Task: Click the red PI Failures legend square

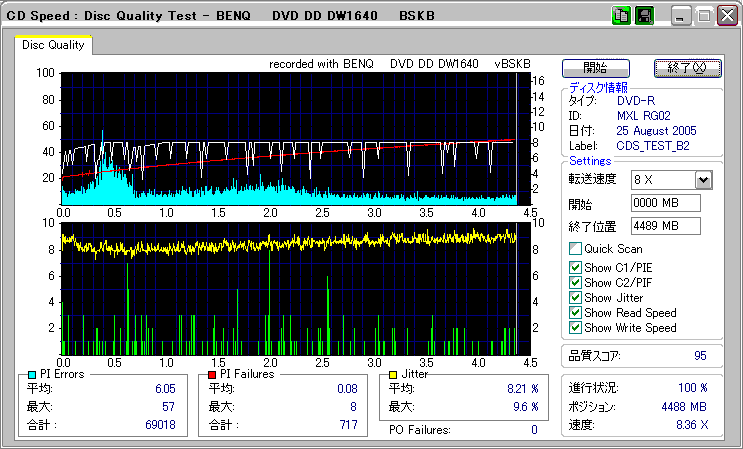Action: point(212,374)
